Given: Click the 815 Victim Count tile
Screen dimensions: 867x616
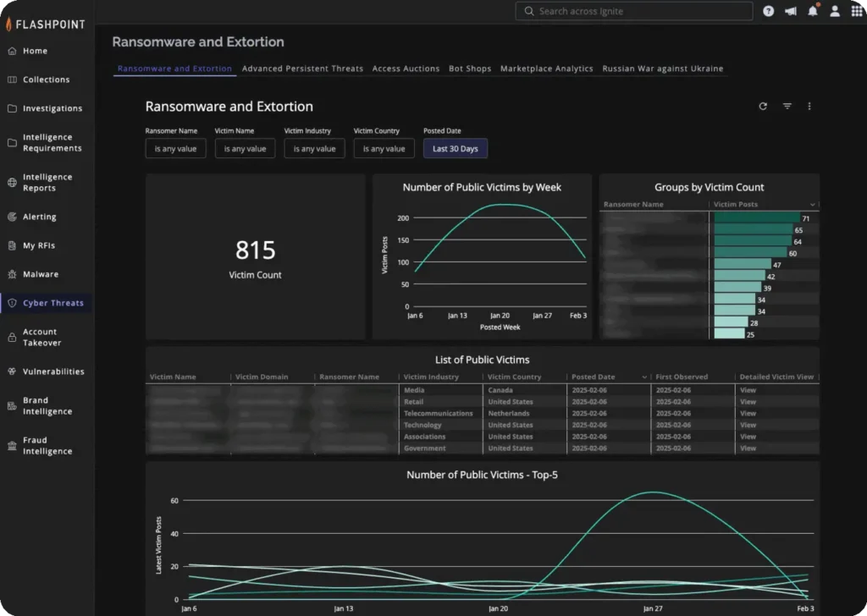Looking at the screenshot, I should tap(256, 257).
